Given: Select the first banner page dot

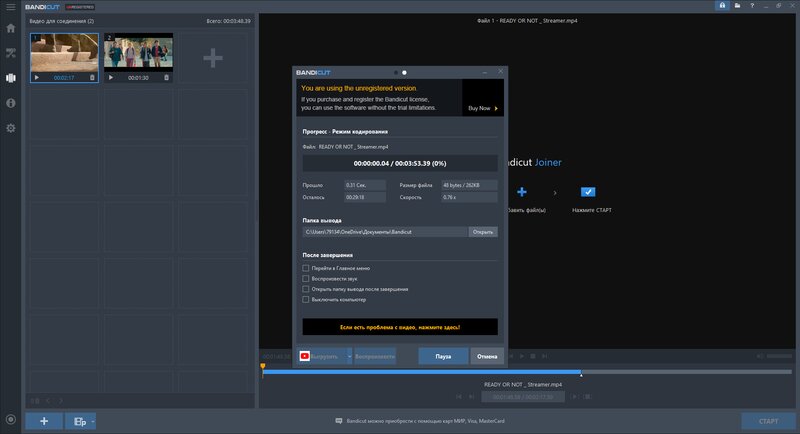Looking at the screenshot, I should coord(395,72).
